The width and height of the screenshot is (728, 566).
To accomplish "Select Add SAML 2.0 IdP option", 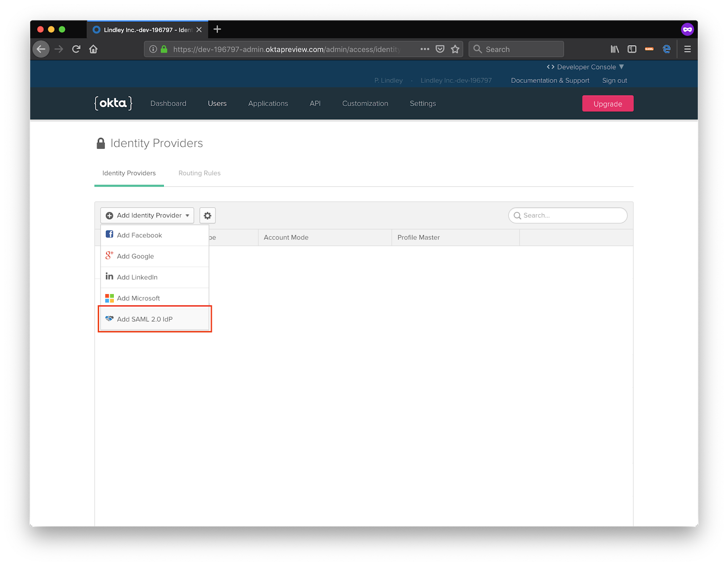I will pyautogui.click(x=155, y=319).
